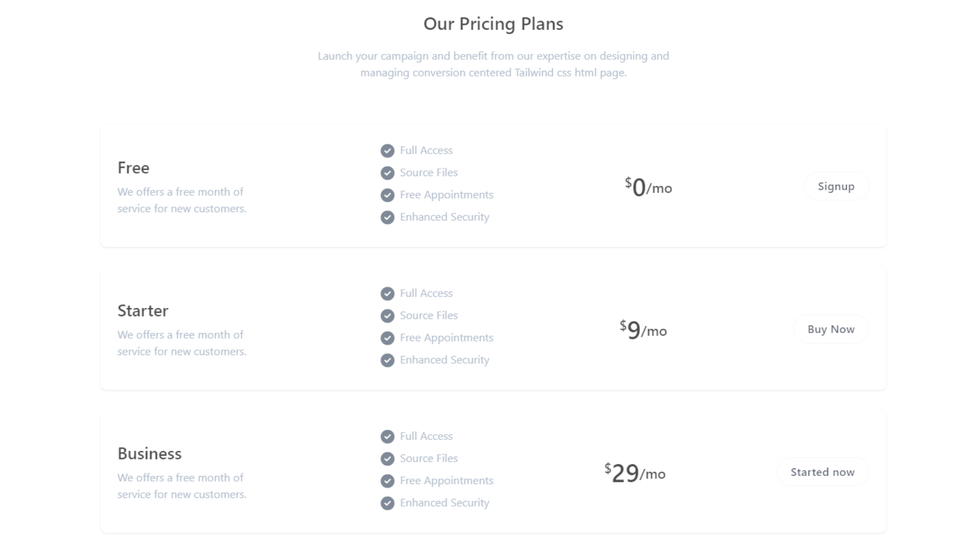Click the Source Files checkmark icon on Starter plan
The image size is (980, 551).
point(387,315)
